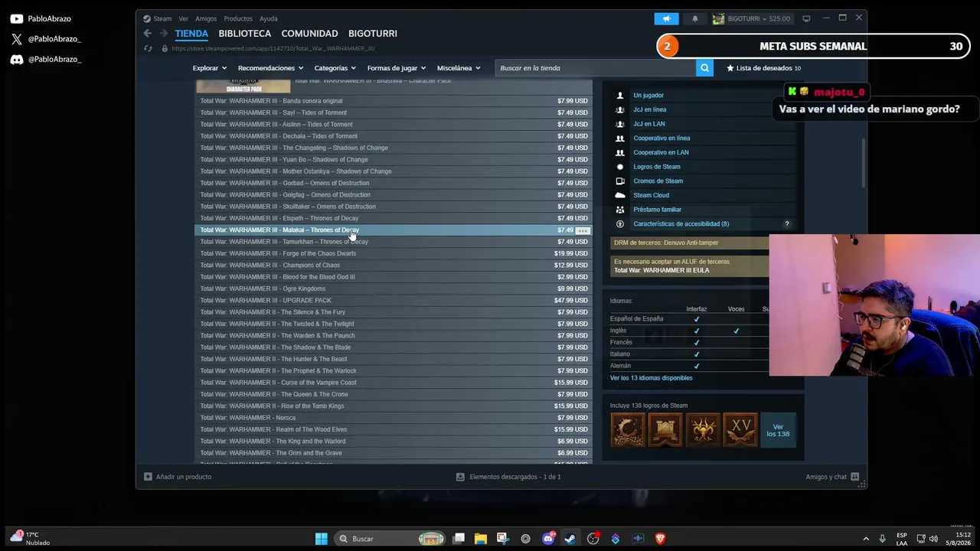
Task: Open the weather widget showing 17°C
Action: pyautogui.click(x=29, y=539)
